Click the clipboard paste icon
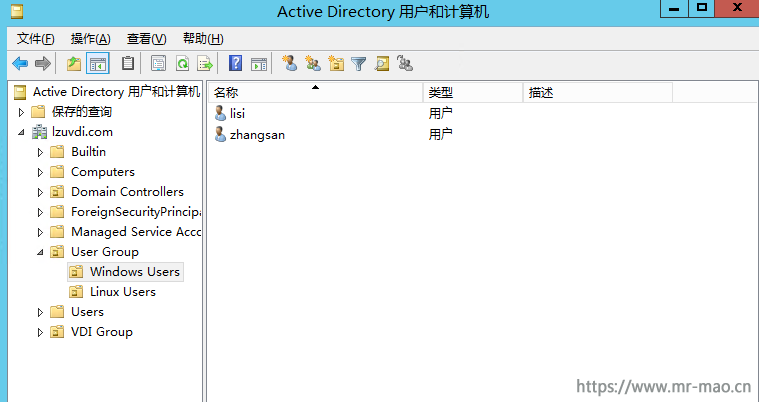Screen dimensions: 759x402 coord(128,63)
